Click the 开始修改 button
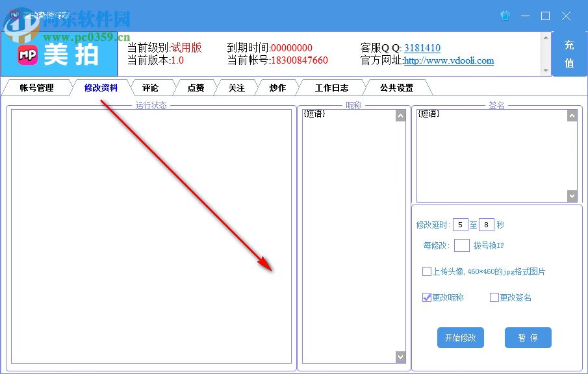 (x=461, y=338)
